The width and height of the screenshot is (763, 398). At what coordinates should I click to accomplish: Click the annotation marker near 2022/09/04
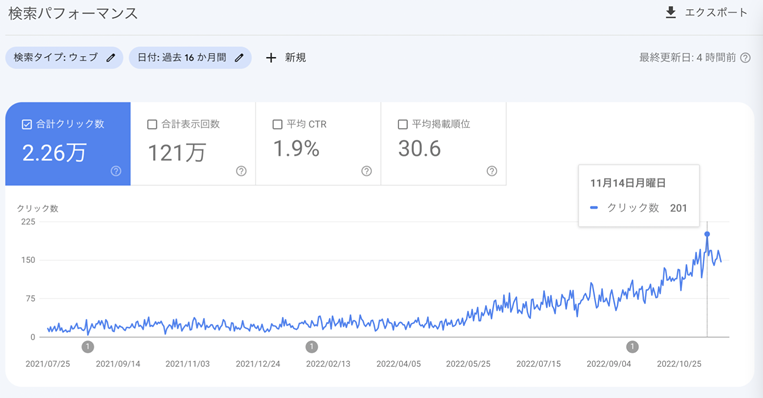[632, 347]
